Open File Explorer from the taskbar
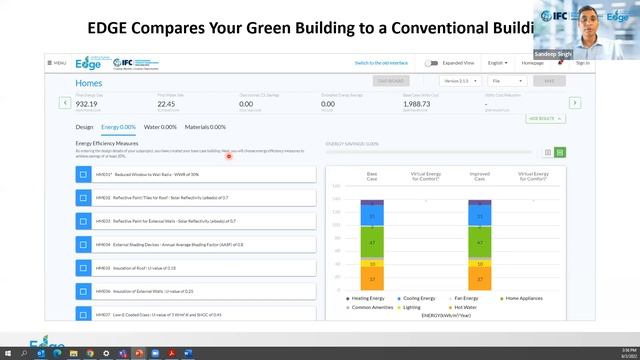Screen dimensions: 640x360 tap(73, 353)
